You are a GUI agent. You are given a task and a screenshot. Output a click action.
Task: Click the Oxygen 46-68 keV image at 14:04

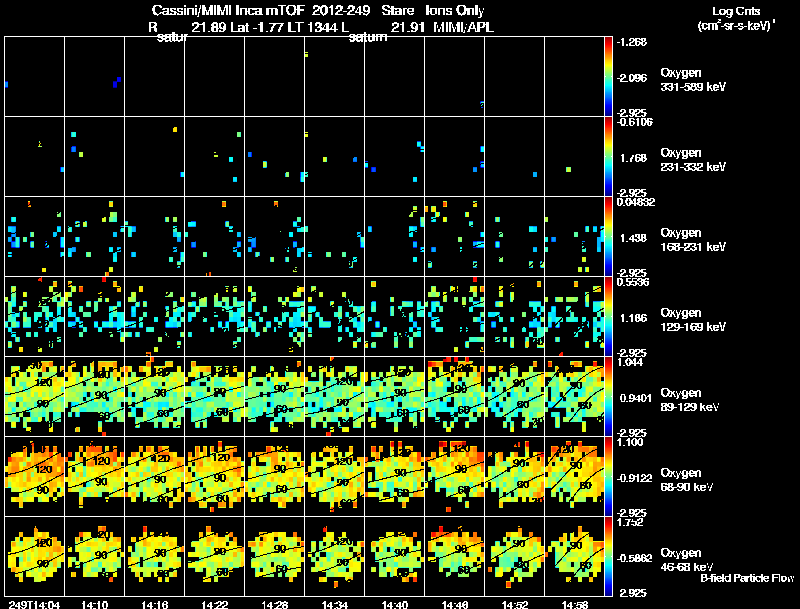point(35,556)
